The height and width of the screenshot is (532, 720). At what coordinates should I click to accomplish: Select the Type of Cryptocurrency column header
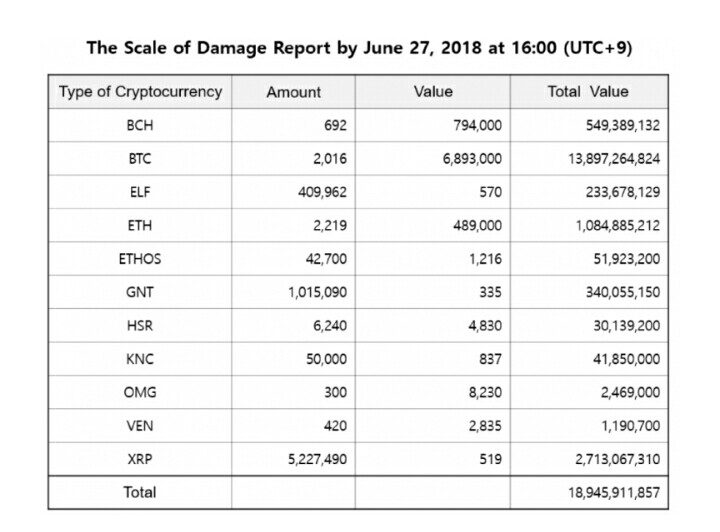[x=139, y=92]
